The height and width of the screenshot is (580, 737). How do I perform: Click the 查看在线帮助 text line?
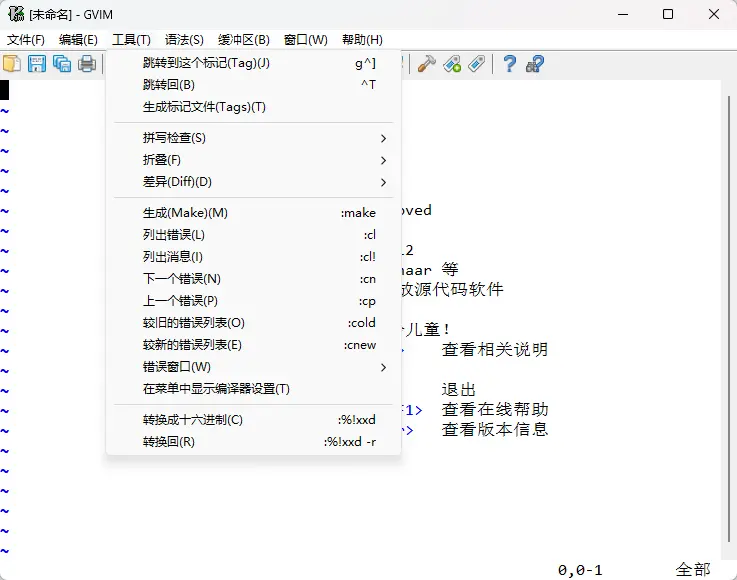[494, 409]
